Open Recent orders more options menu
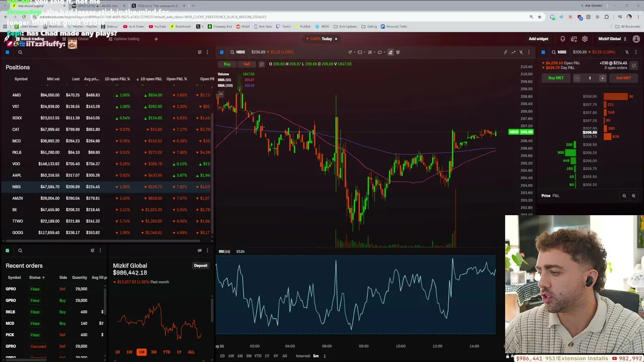 100,250
